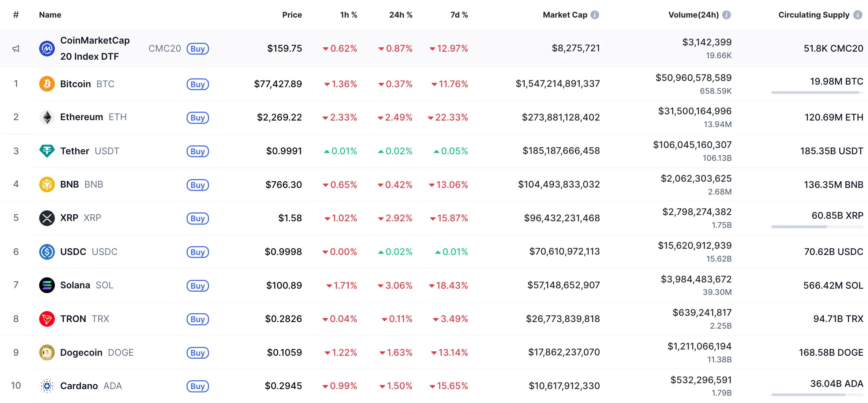Click the Circulating Supply info icon
The height and width of the screenshot is (403, 868).
pos(858,15)
